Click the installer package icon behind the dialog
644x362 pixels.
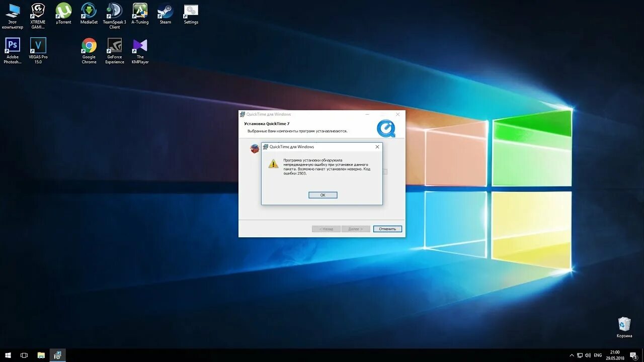coord(255,148)
